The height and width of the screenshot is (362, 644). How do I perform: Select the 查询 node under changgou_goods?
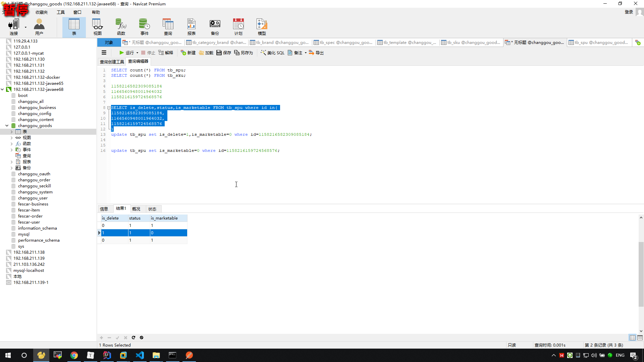pos(27,156)
